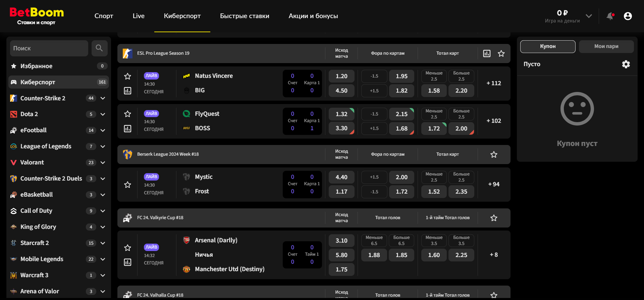This screenshot has height=300, width=644.
Task: Open statistics icon in ESL Pro League header
Action: point(486,53)
